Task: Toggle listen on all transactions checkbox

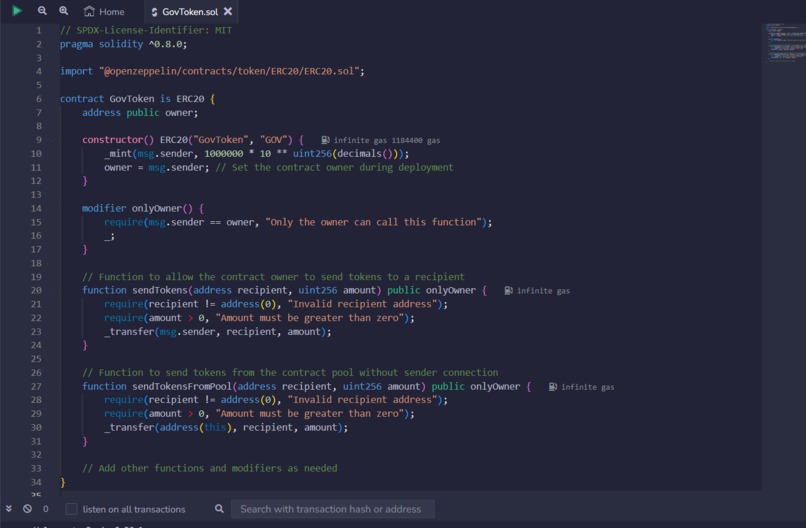Action: [71, 509]
